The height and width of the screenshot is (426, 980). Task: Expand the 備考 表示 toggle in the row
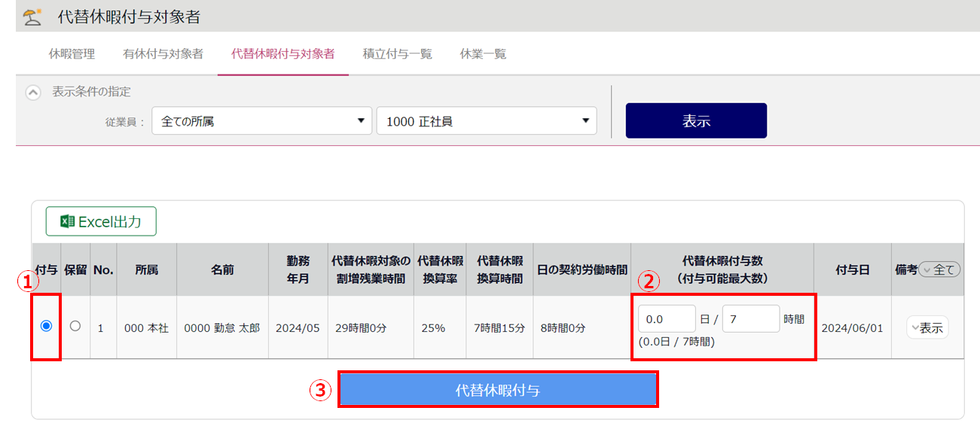pyautogui.click(x=927, y=328)
